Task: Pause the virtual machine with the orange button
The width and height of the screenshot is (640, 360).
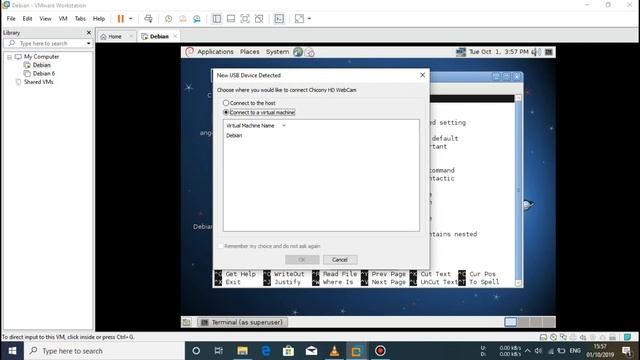Action: click(x=120, y=19)
